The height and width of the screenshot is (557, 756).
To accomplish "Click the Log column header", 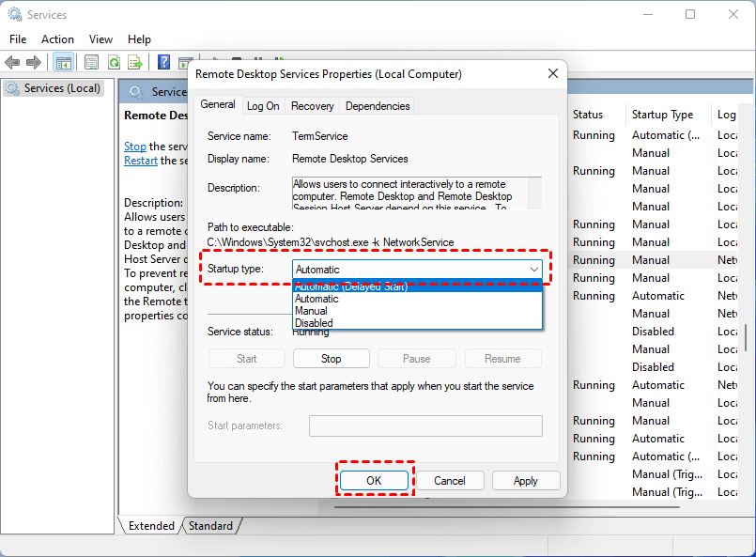I will click(726, 115).
